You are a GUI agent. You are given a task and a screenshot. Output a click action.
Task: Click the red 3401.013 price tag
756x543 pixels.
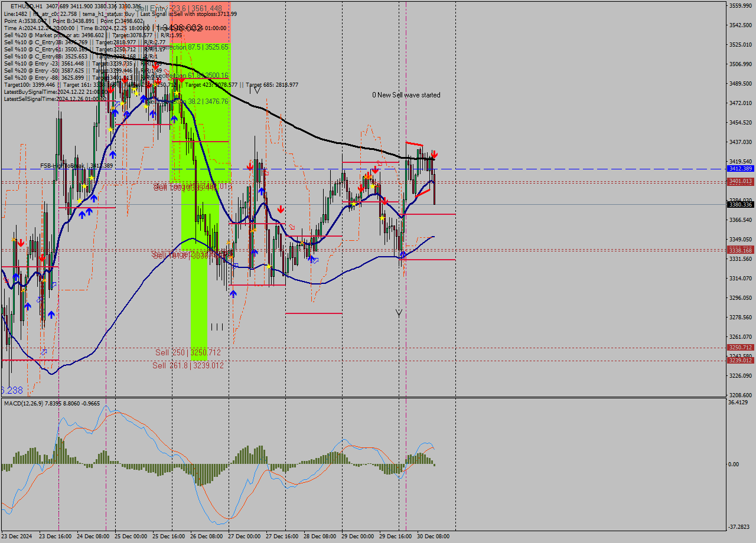coord(740,181)
